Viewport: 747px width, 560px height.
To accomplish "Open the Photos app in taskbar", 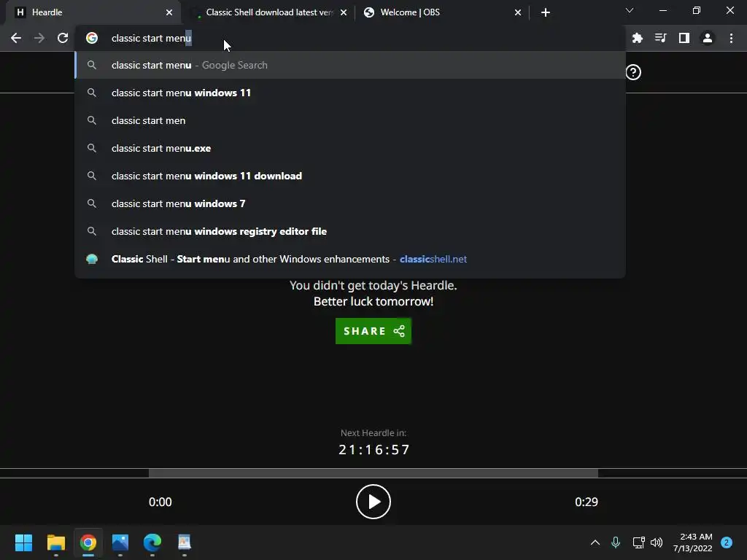I will (x=120, y=542).
